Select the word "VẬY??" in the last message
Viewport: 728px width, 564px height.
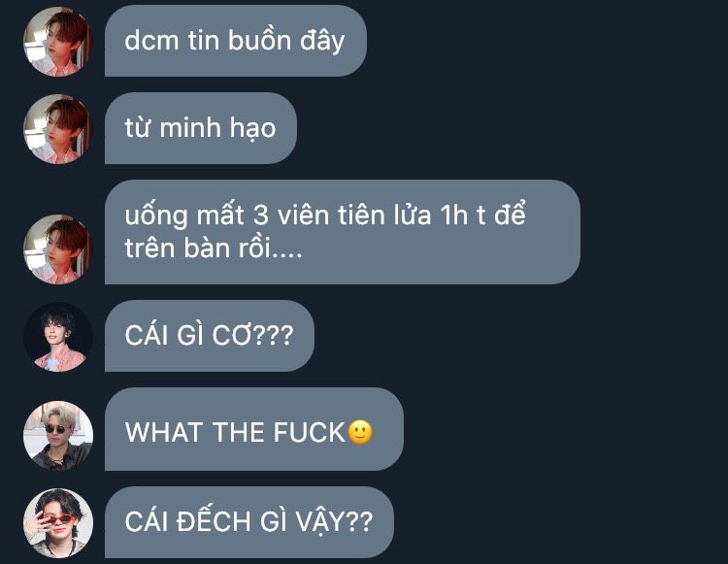coord(334,521)
